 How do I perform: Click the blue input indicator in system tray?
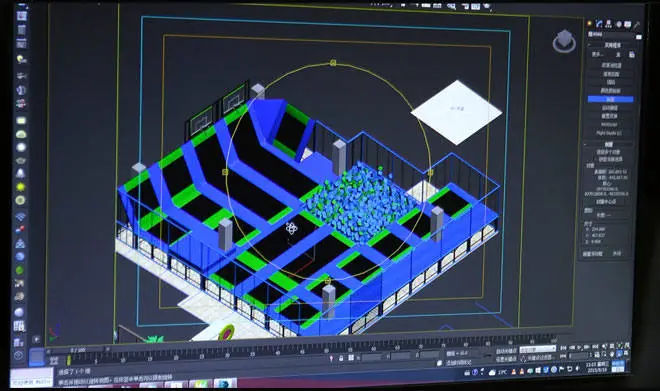pyautogui.click(x=618, y=366)
